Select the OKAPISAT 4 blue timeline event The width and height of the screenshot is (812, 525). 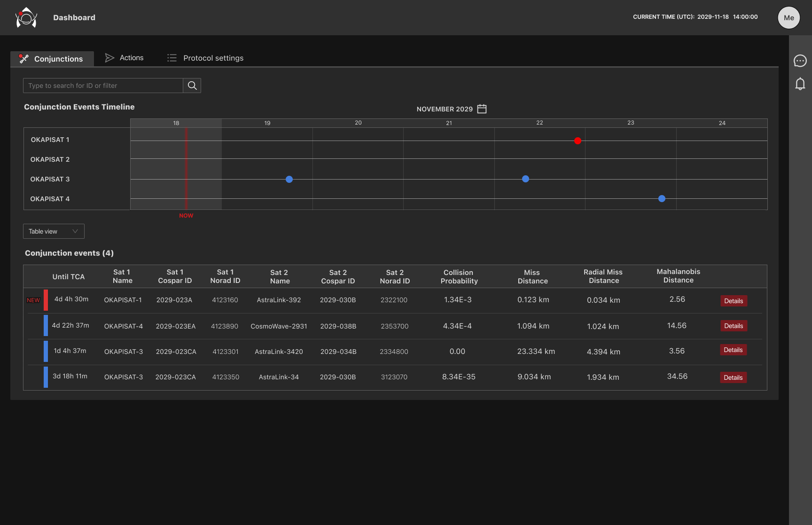(662, 199)
